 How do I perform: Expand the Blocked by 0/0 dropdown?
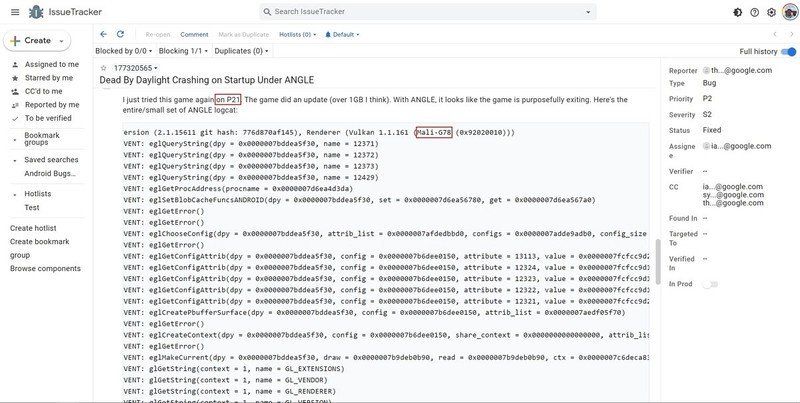tap(123, 50)
